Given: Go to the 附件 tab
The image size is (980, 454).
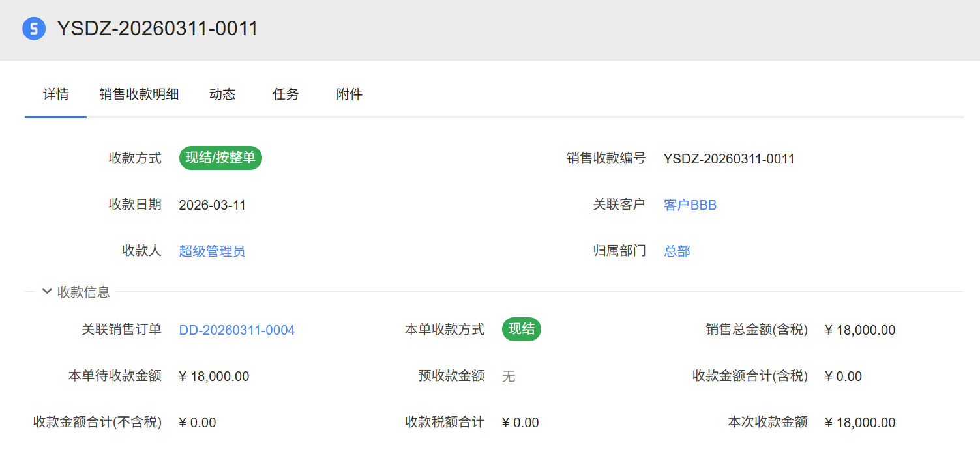Looking at the screenshot, I should (349, 94).
